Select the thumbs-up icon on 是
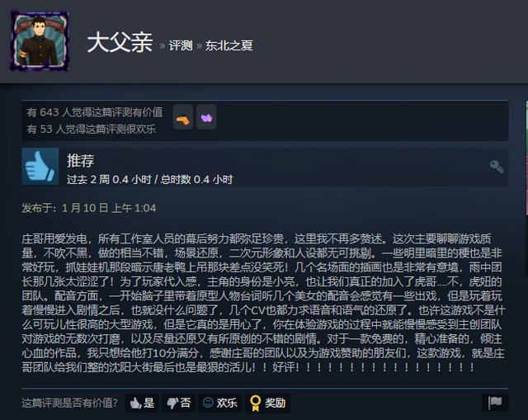Viewport: 528px width, 420px height. coord(135,403)
